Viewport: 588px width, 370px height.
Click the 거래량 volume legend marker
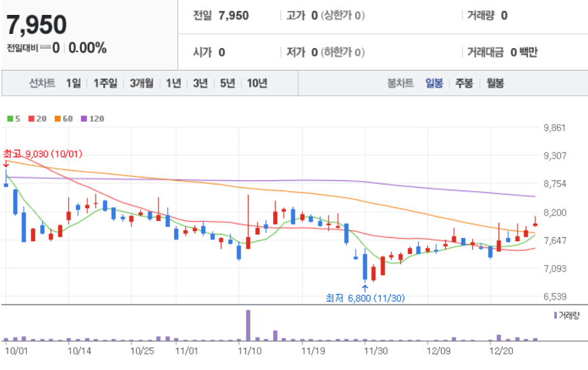pos(566,316)
